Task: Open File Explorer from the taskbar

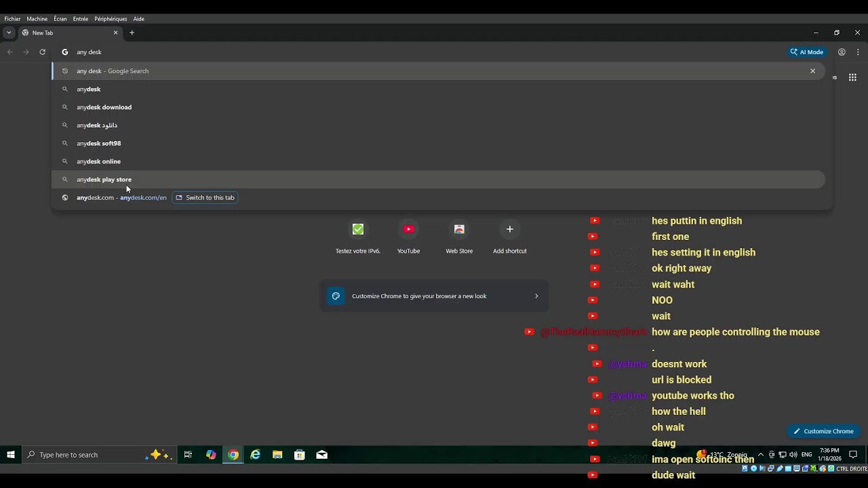Action: [277, 455]
